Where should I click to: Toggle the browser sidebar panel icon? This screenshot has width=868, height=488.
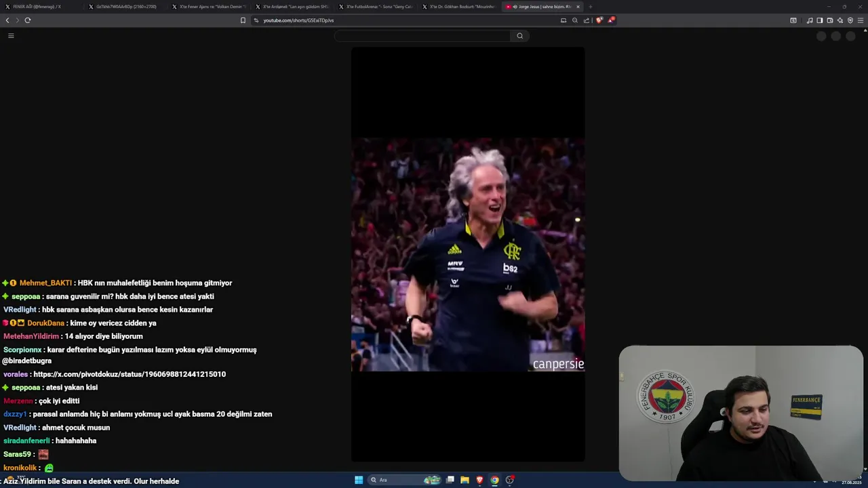pyautogui.click(x=820, y=20)
